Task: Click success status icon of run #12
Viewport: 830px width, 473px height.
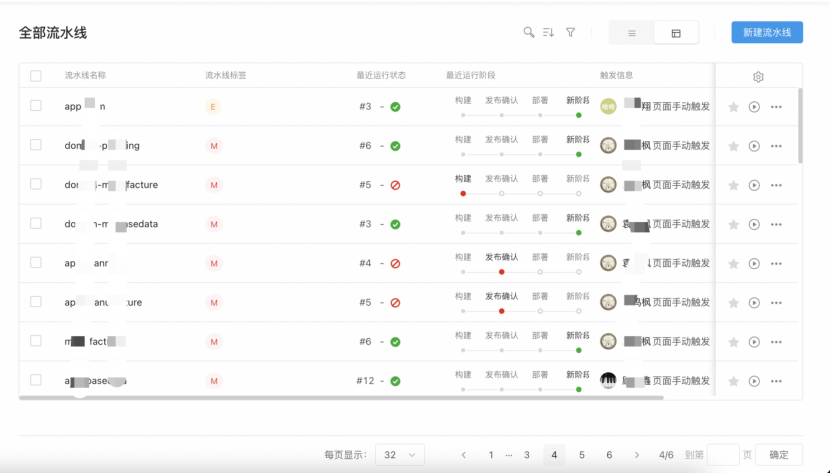Action: click(395, 381)
